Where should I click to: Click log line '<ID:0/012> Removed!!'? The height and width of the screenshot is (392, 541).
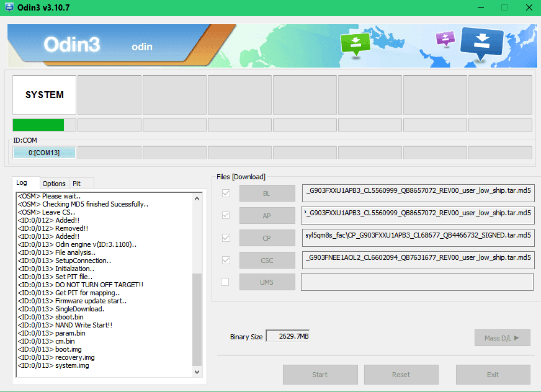(53, 228)
